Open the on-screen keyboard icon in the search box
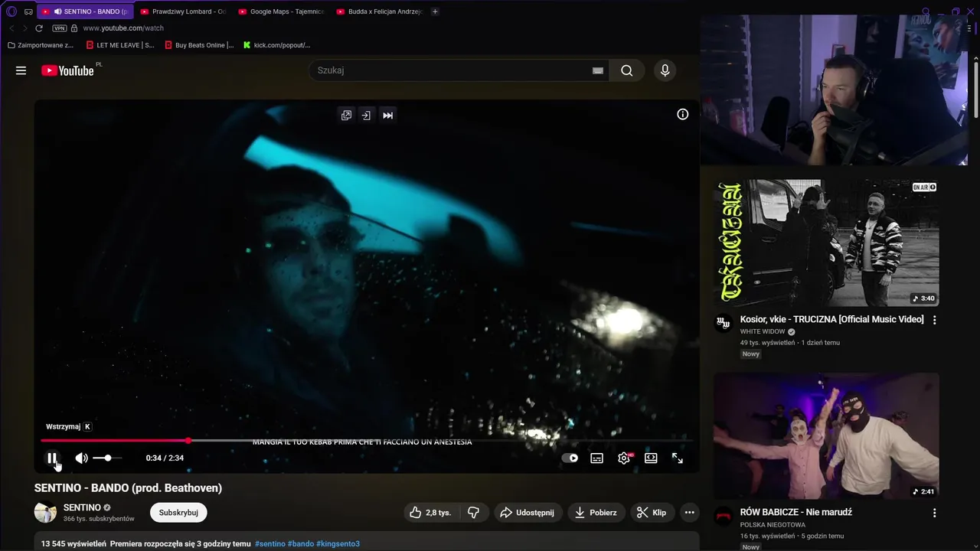The width and height of the screenshot is (980, 551). point(598,70)
